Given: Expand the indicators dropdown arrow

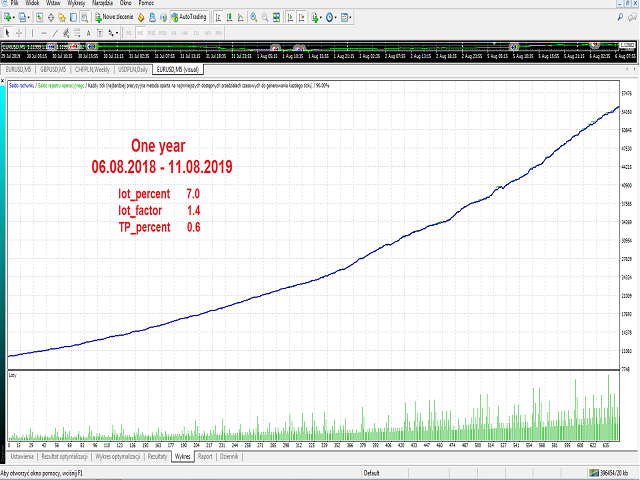Looking at the screenshot, I should click(x=321, y=18).
